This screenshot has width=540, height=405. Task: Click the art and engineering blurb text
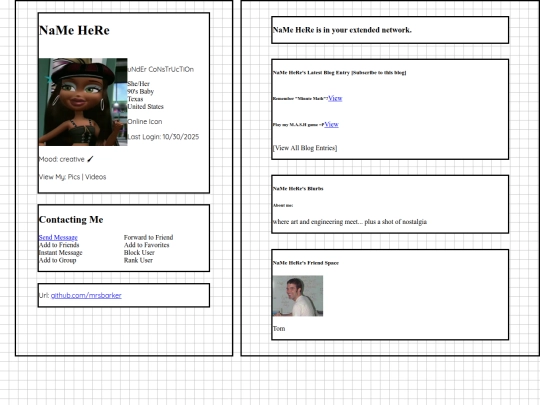(x=350, y=222)
